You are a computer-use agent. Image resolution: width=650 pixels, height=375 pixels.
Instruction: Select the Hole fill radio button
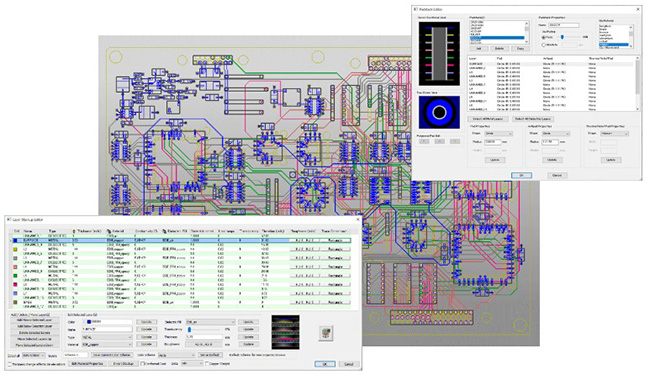tap(543, 45)
